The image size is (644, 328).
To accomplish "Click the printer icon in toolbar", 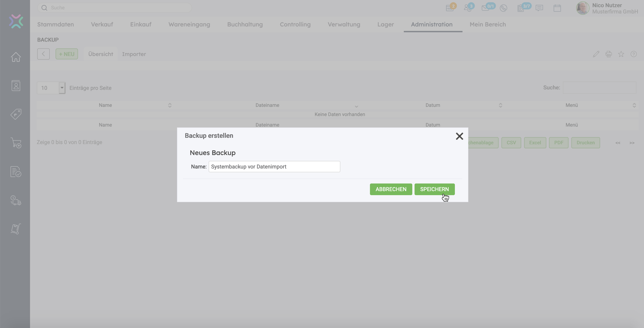I will click(609, 54).
